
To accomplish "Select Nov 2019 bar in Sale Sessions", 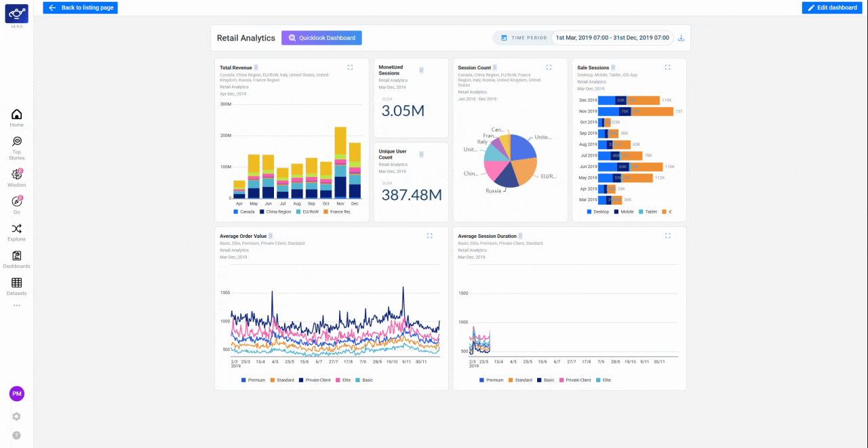I will pos(635,111).
